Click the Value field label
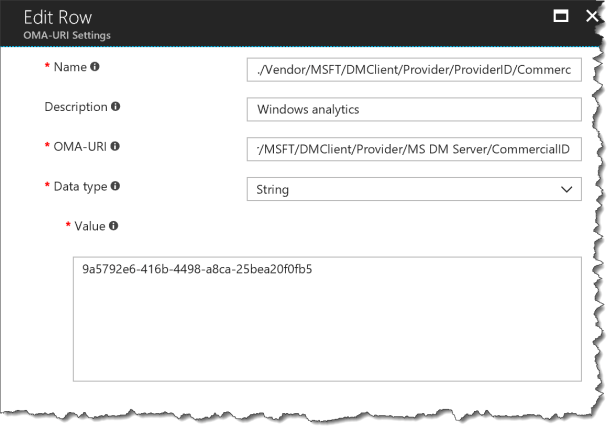Image resolution: width=616 pixels, height=433 pixels. click(90, 226)
